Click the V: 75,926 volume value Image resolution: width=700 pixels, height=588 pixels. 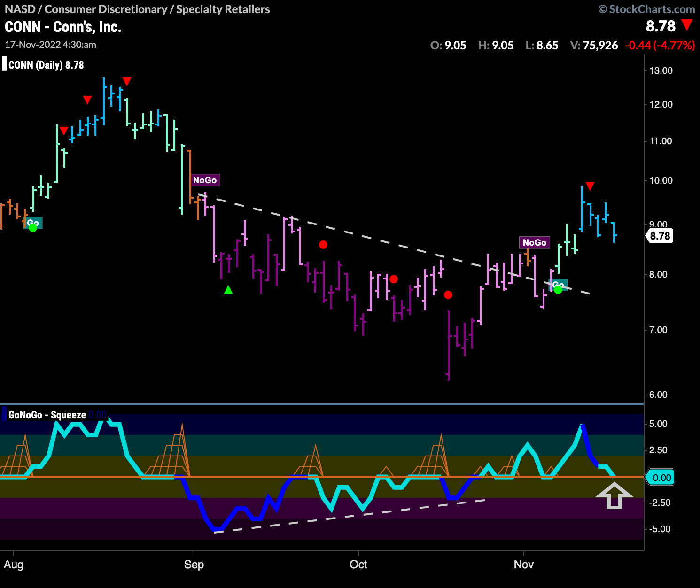594,45
